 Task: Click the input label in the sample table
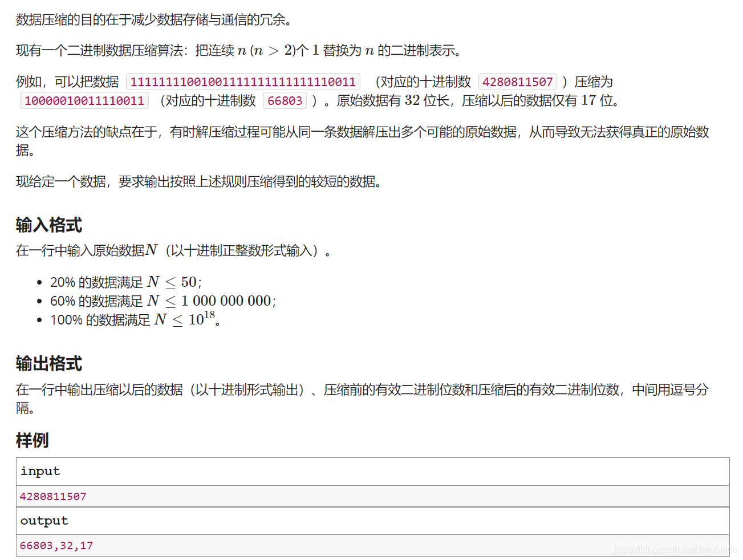click(x=39, y=471)
